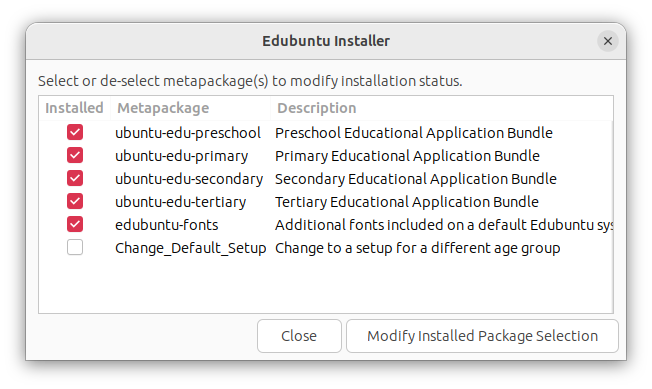Uncheck the ubuntu-edu-tertiary checkbox

point(75,202)
